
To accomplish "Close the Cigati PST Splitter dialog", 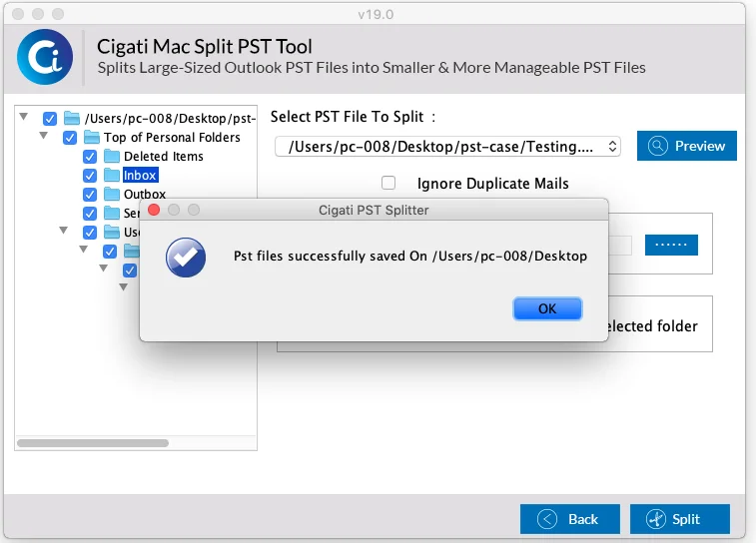I will [154, 210].
